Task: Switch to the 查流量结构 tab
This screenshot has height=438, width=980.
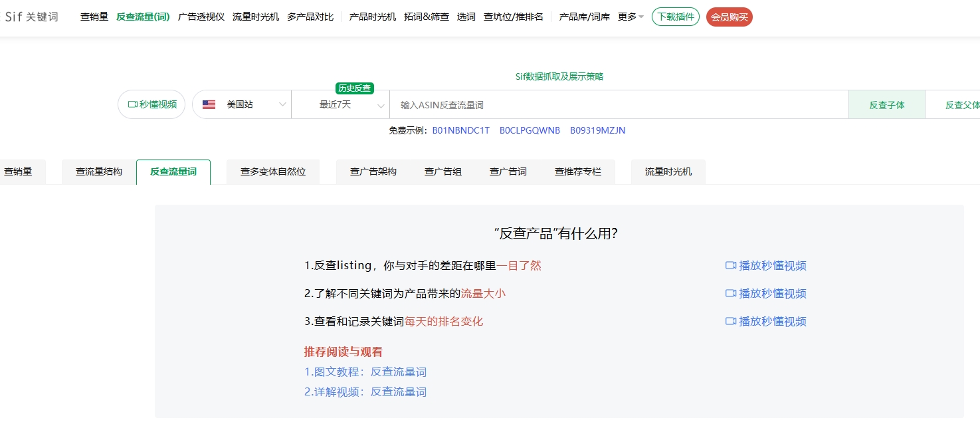Action: pos(98,171)
